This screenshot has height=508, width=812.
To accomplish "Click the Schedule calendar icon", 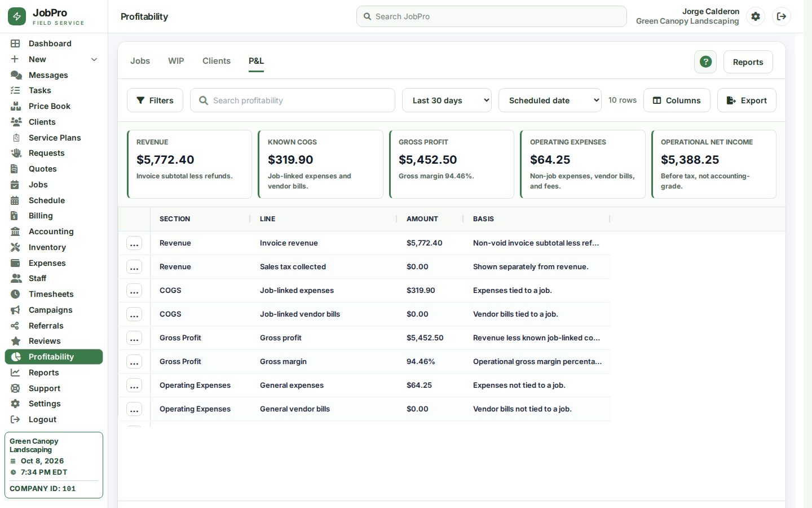I will (x=15, y=200).
